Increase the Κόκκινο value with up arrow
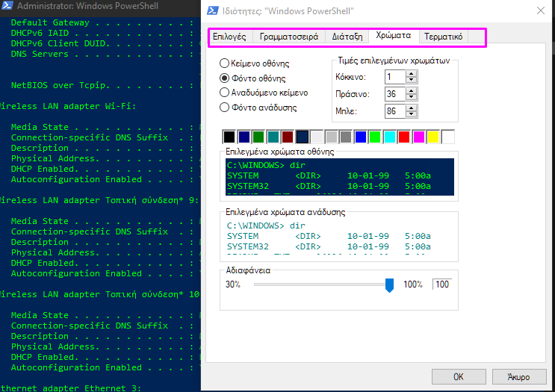Screen dimensions: 555x392 [x=411, y=74]
